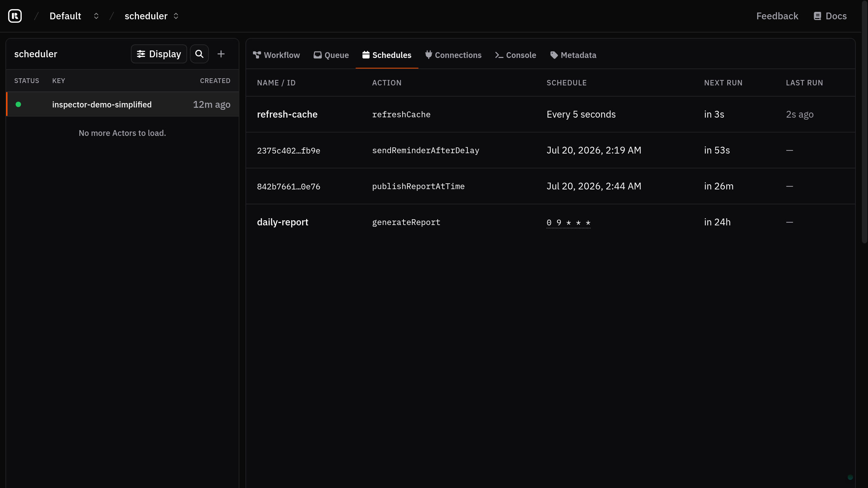
Task: Open the Feedback link
Action: pos(777,16)
